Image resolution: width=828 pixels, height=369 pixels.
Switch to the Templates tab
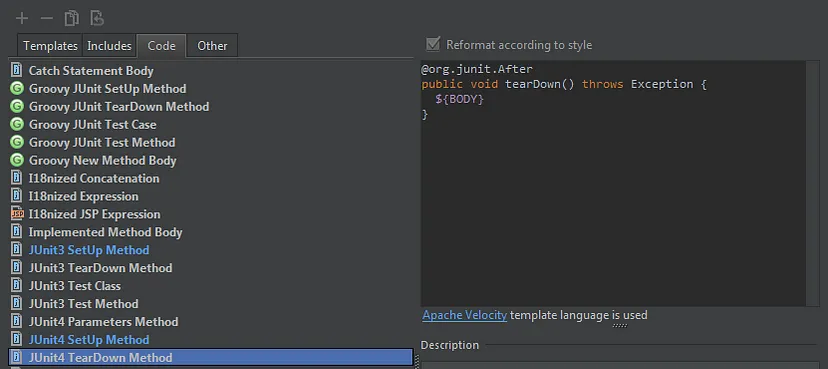click(x=50, y=46)
